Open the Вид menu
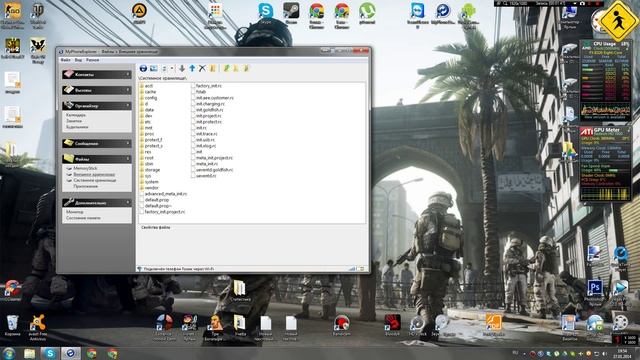Viewport: 640px width, 360px height. pos(78,60)
